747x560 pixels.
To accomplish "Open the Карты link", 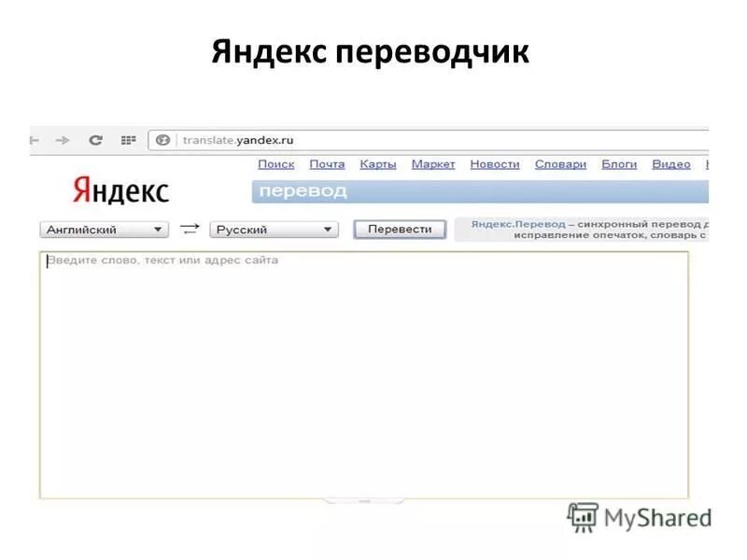I will [x=378, y=164].
